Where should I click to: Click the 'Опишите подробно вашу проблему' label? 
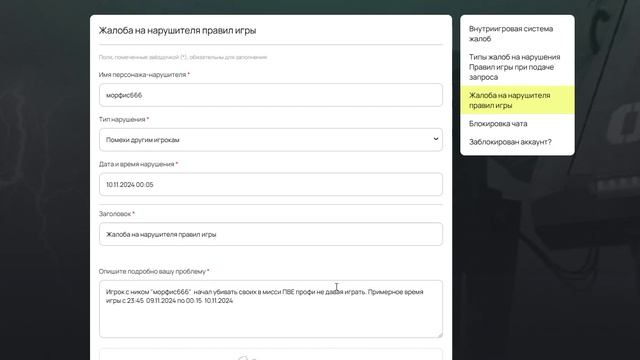point(154,271)
